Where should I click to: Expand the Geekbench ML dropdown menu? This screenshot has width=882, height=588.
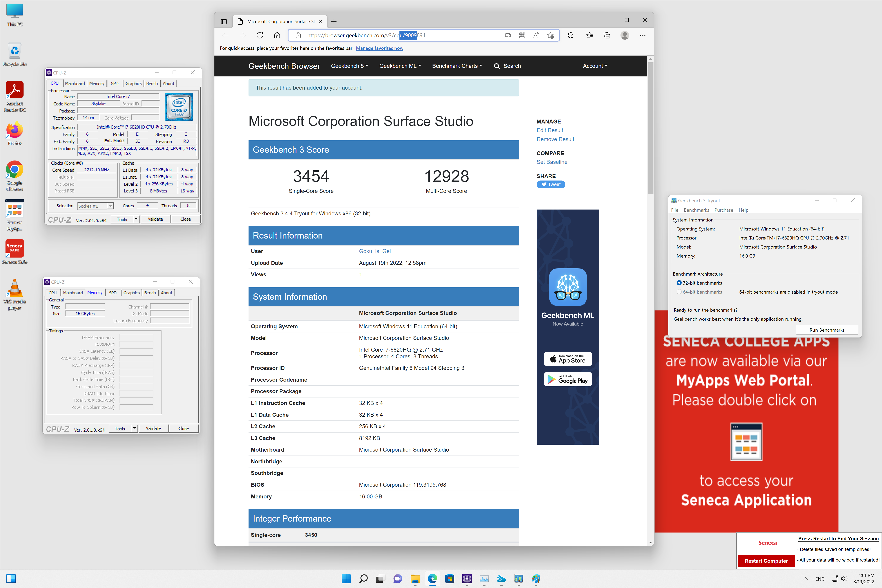[400, 66]
